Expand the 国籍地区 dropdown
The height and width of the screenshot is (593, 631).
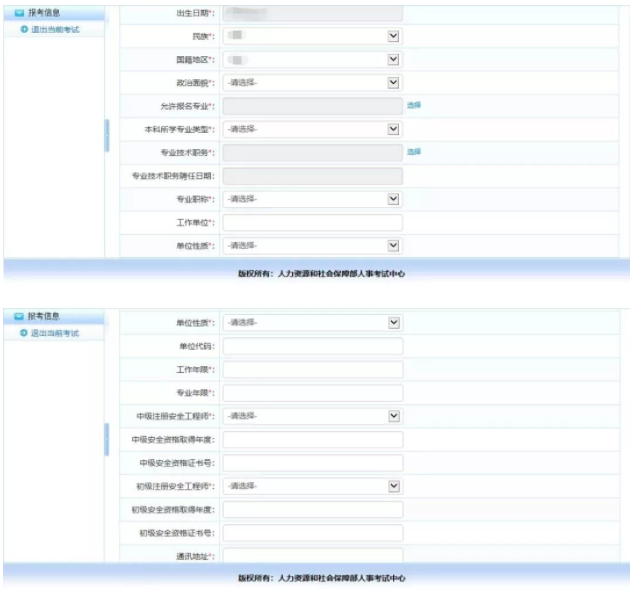click(x=311, y=59)
